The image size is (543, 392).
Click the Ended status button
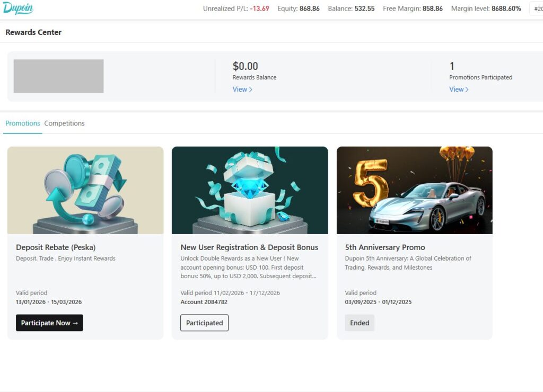point(360,323)
